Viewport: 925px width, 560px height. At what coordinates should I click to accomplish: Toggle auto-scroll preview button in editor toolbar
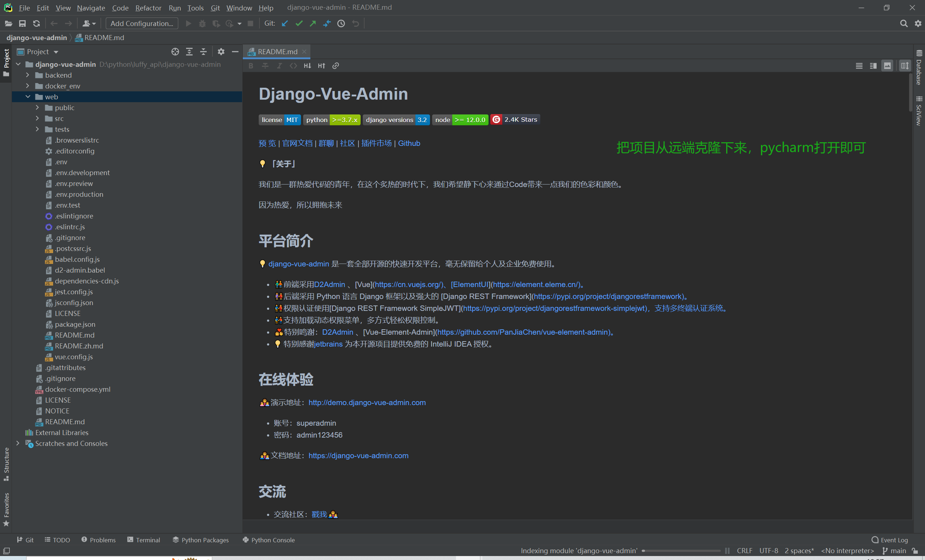point(905,66)
